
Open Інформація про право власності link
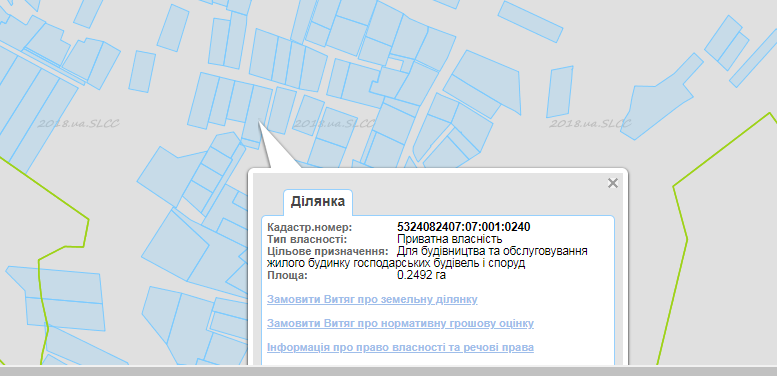coord(400,347)
